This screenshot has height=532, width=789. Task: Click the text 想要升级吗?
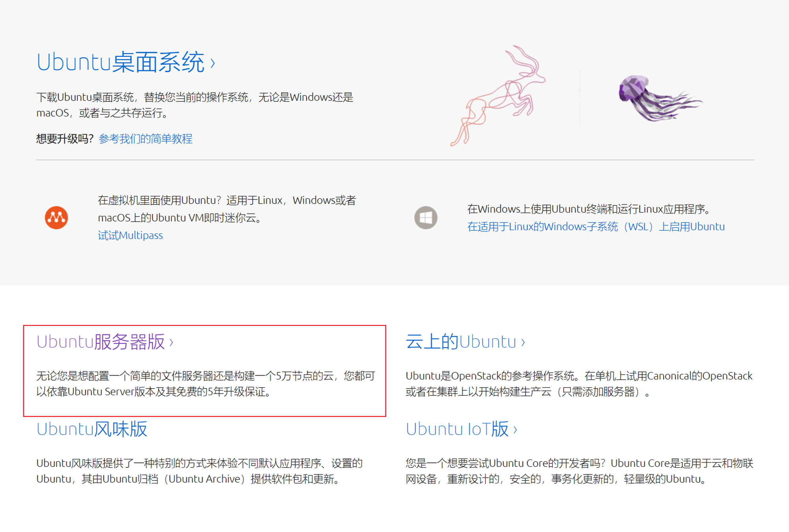click(65, 139)
